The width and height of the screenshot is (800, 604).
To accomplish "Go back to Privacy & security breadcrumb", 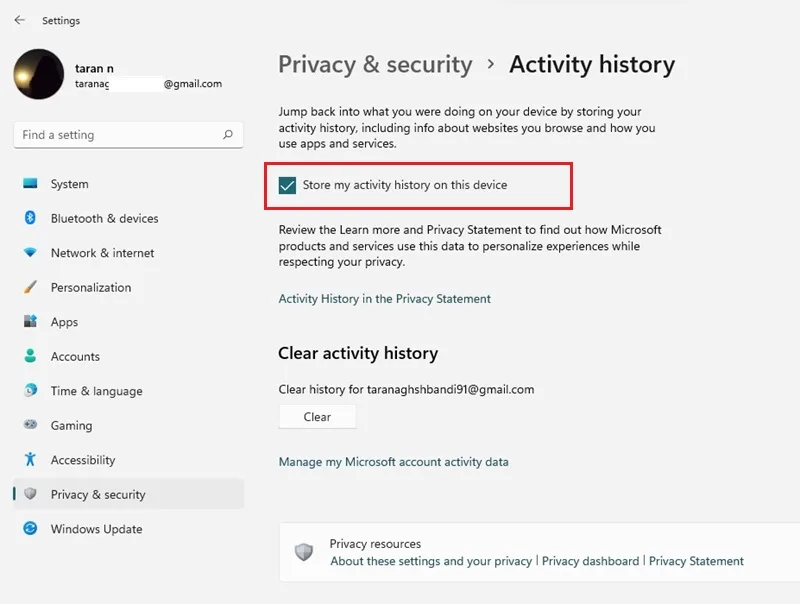I will 376,65.
